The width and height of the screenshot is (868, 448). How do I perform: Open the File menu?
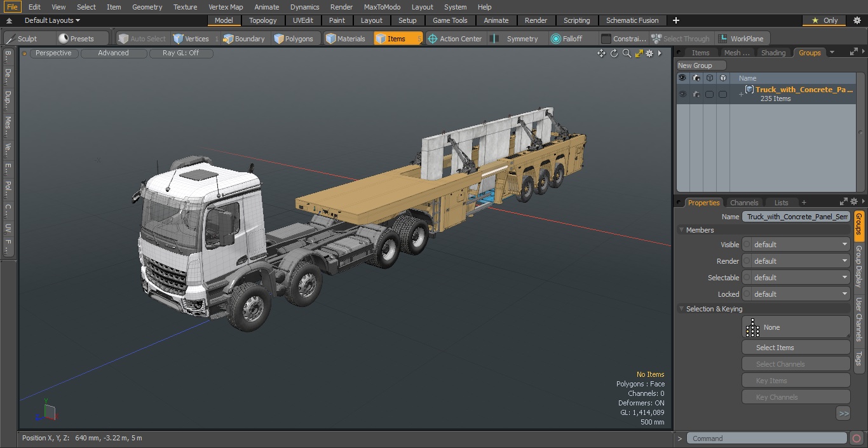point(12,7)
